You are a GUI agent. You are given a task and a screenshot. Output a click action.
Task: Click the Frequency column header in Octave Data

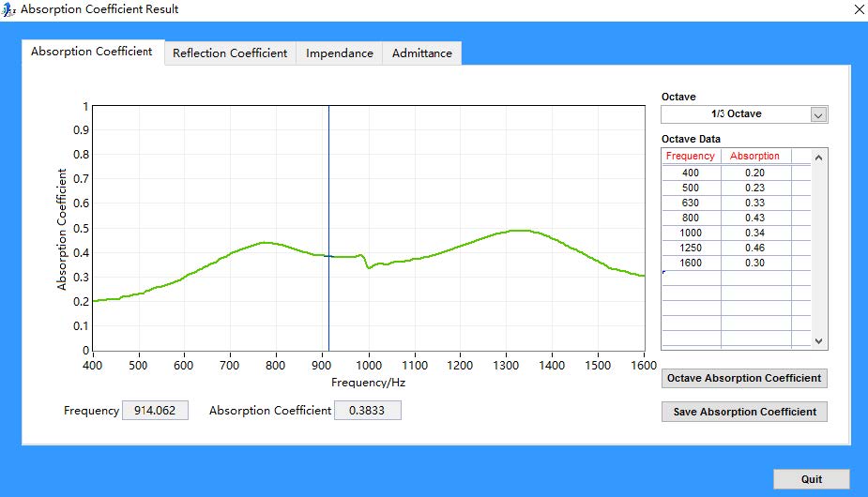tap(691, 156)
